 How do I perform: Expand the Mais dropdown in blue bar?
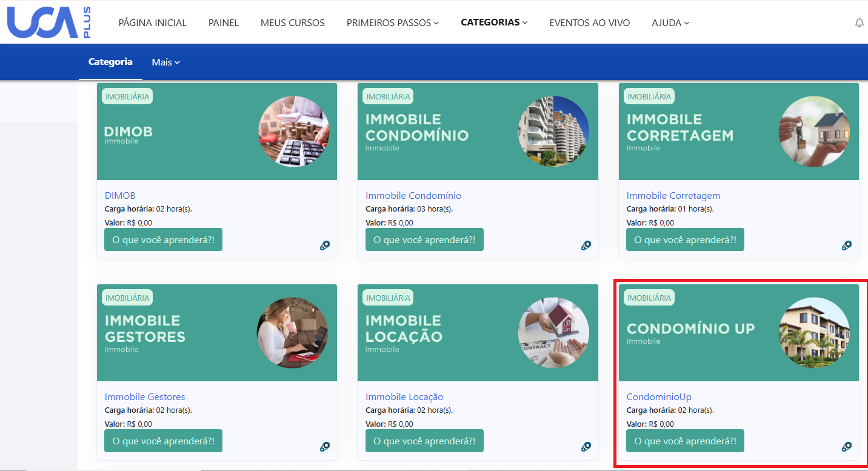click(166, 62)
